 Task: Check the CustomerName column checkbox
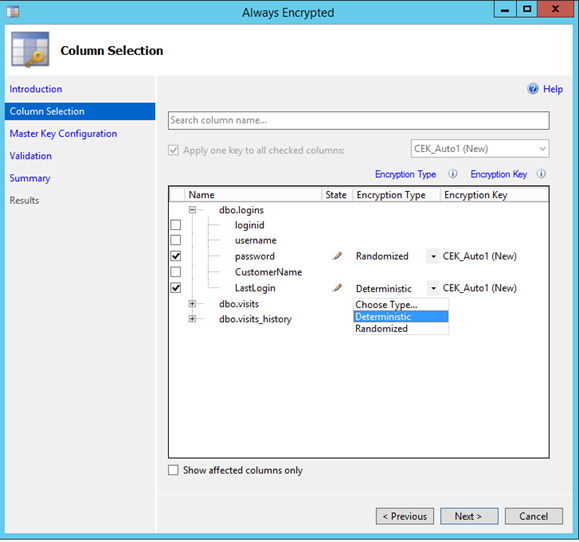(x=176, y=271)
